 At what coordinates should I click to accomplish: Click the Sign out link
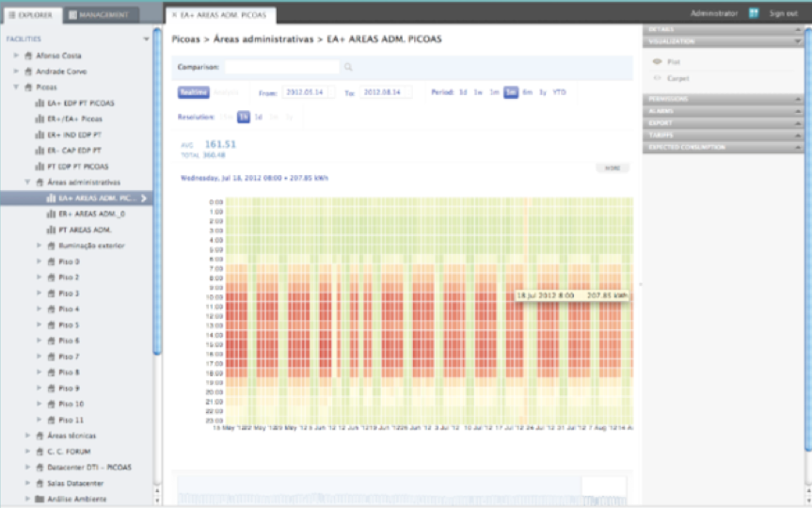point(783,13)
